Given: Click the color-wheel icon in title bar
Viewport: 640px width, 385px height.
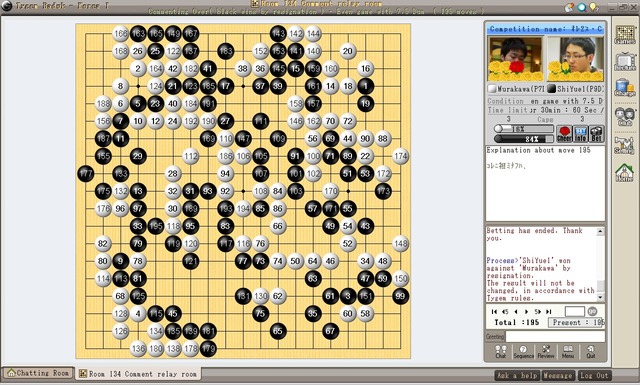Looking at the screenshot, I should [x=570, y=7].
